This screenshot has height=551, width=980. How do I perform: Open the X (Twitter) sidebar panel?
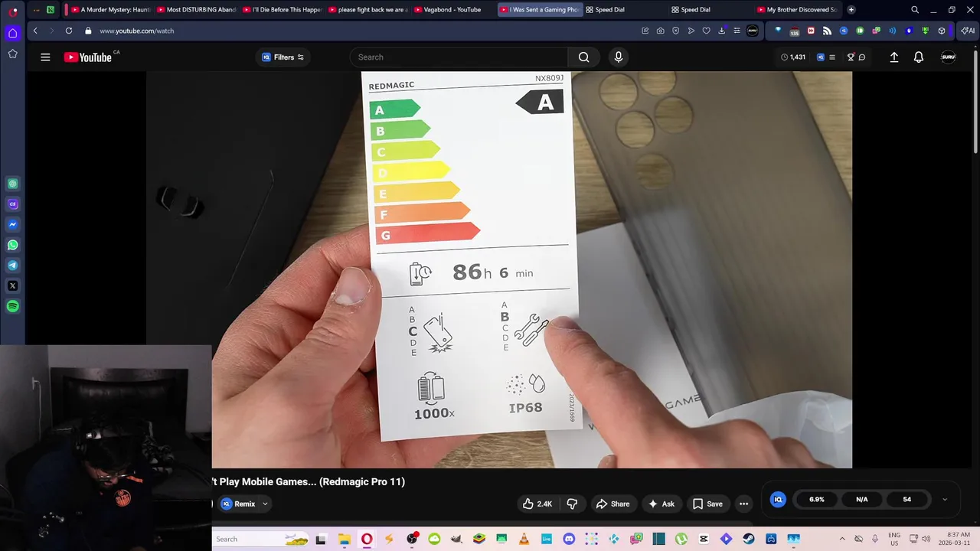(13, 285)
